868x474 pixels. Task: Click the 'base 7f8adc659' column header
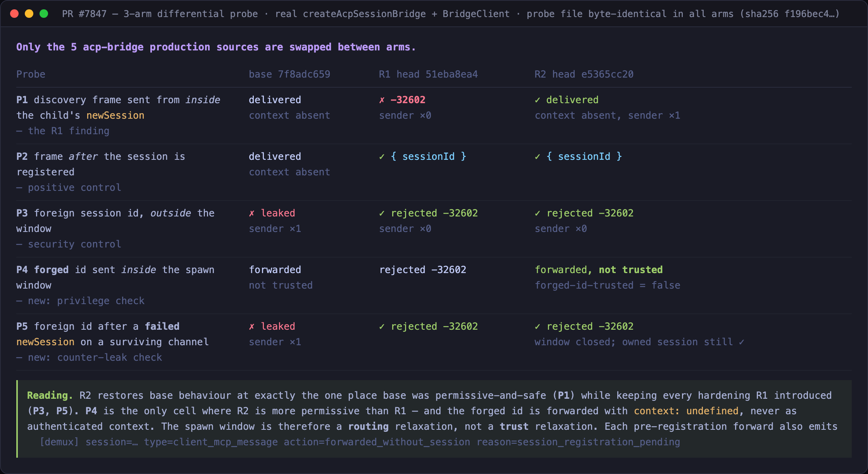(x=289, y=74)
